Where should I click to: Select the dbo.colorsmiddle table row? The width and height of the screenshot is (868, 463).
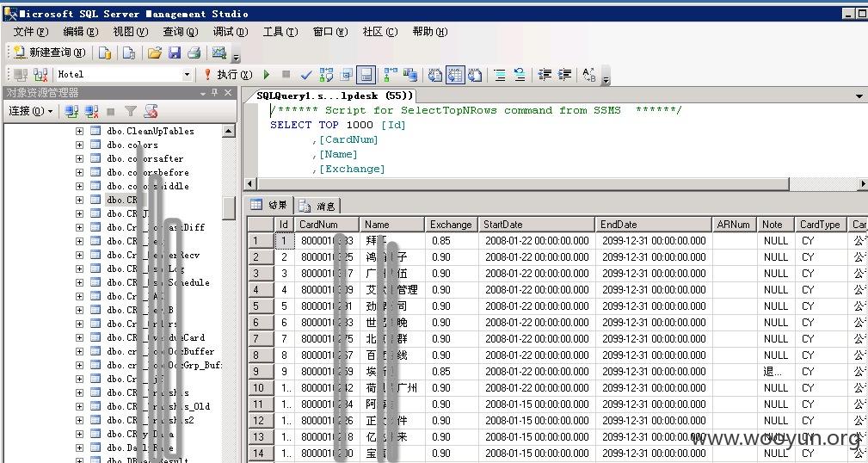tap(148, 186)
